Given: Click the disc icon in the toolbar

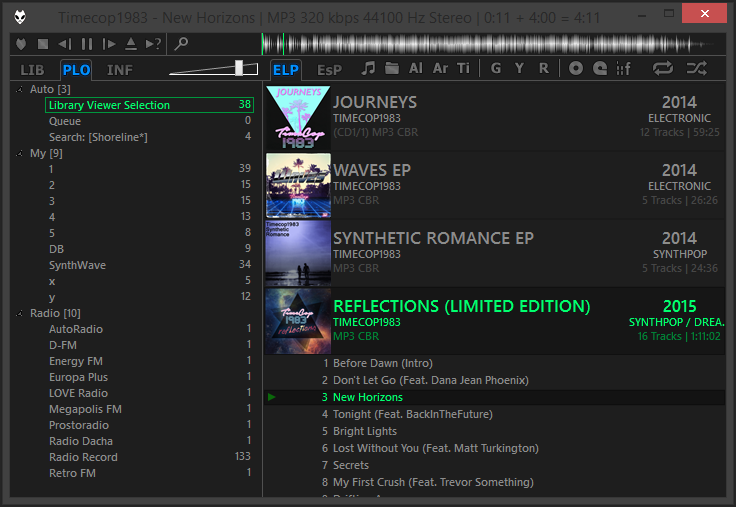Looking at the screenshot, I should pos(576,69).
